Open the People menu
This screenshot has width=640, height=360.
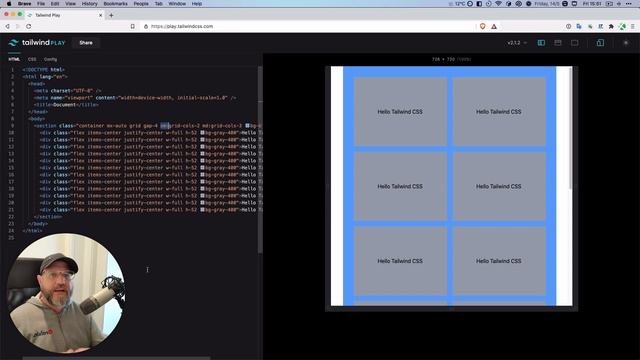click(141, 4)
